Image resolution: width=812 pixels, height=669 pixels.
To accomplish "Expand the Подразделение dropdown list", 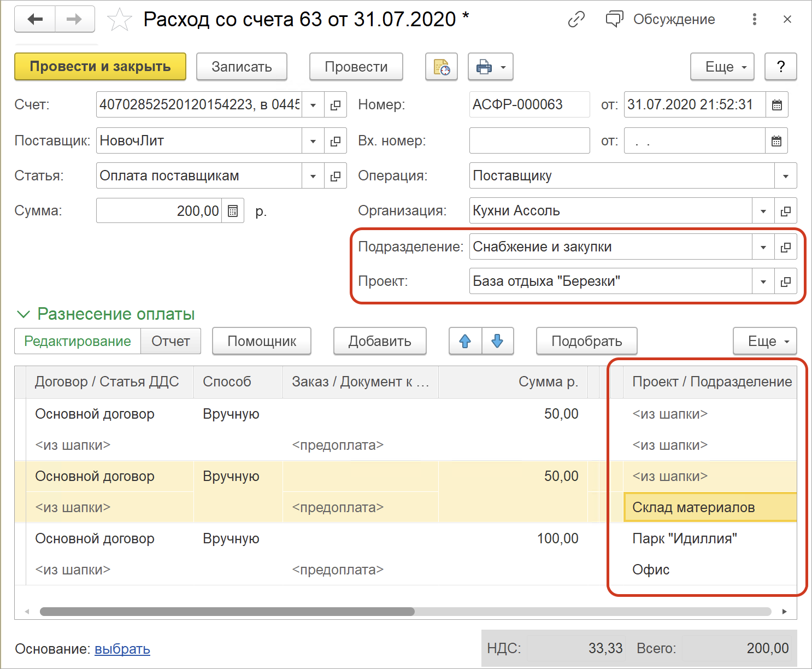I will point(763,248).
